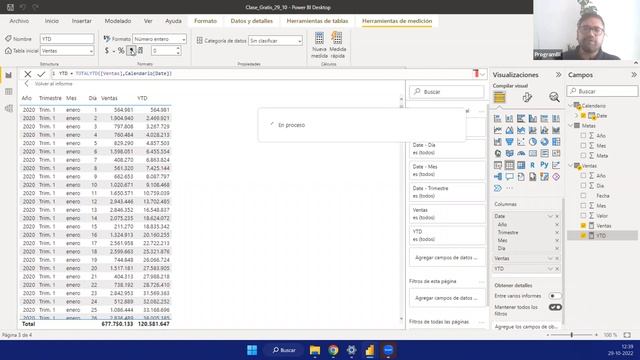The width and height of the screenshot is (640, 360).
Task: Expand the Date hierarchy in Campos
Action: pyautogui.click(x=576, y=116)
